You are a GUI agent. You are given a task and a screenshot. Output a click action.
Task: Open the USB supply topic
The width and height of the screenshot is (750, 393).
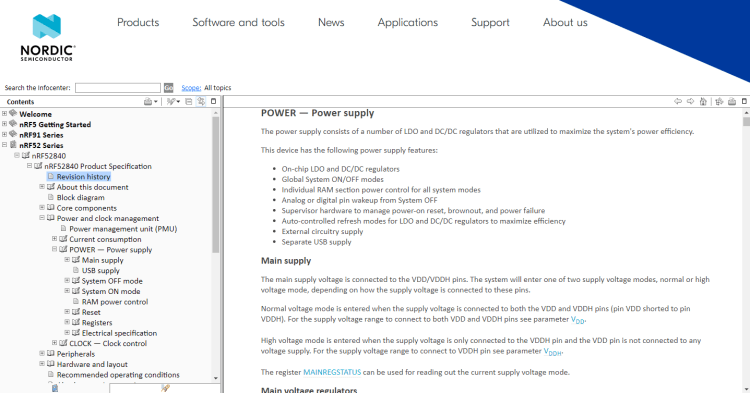100,271
